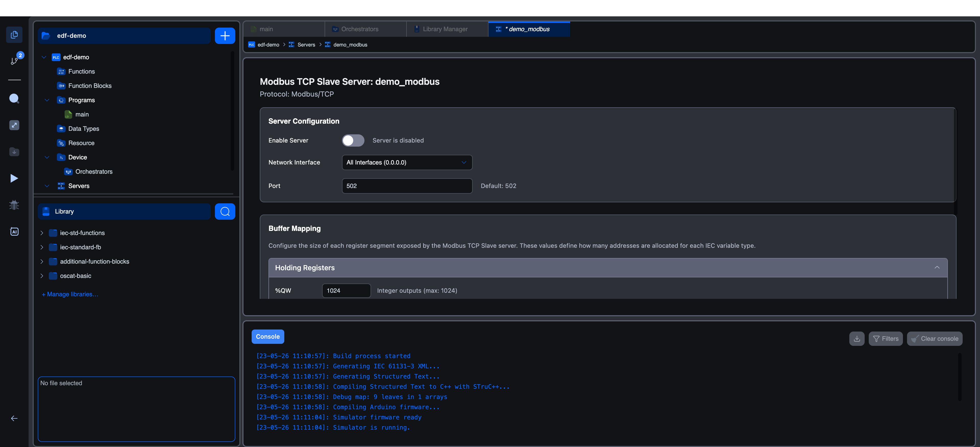Image resolution: width=980 pixels, height=447 pixels.
Task: Open the Network Interface dropdown
Action: [407, 162]
